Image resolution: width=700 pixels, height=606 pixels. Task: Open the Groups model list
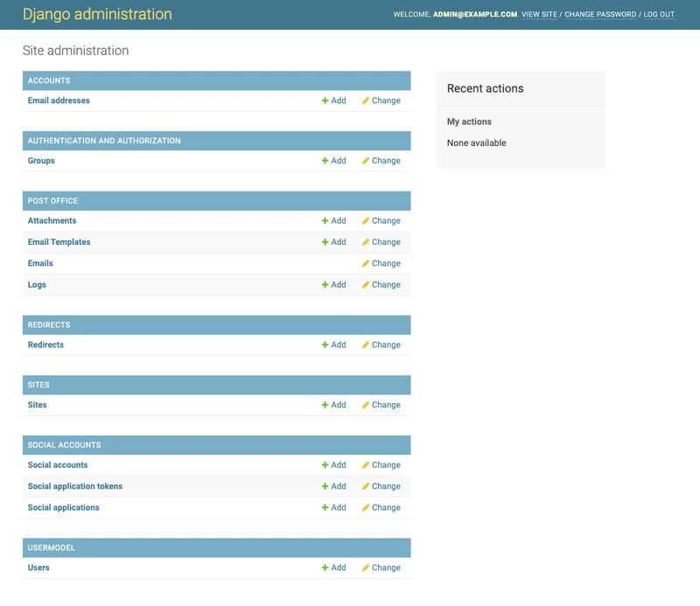[x=41, y=161]
